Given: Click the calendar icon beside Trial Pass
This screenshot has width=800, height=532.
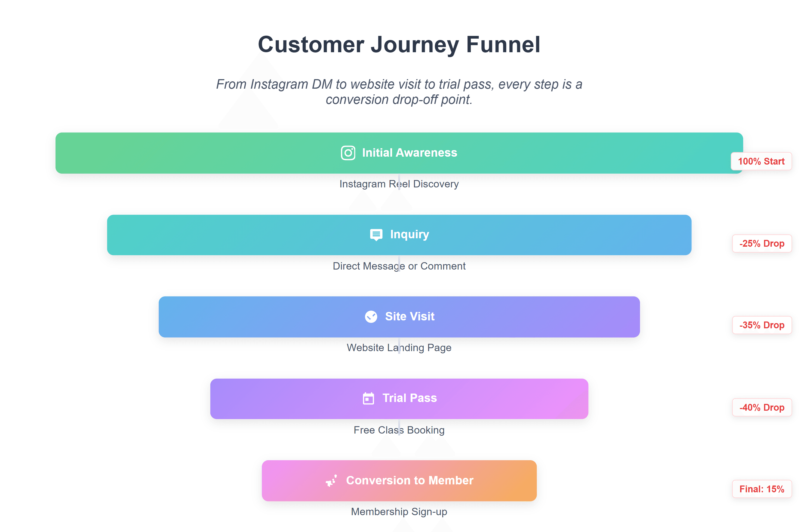Looking at the screenshot, I should click(368, 398).
